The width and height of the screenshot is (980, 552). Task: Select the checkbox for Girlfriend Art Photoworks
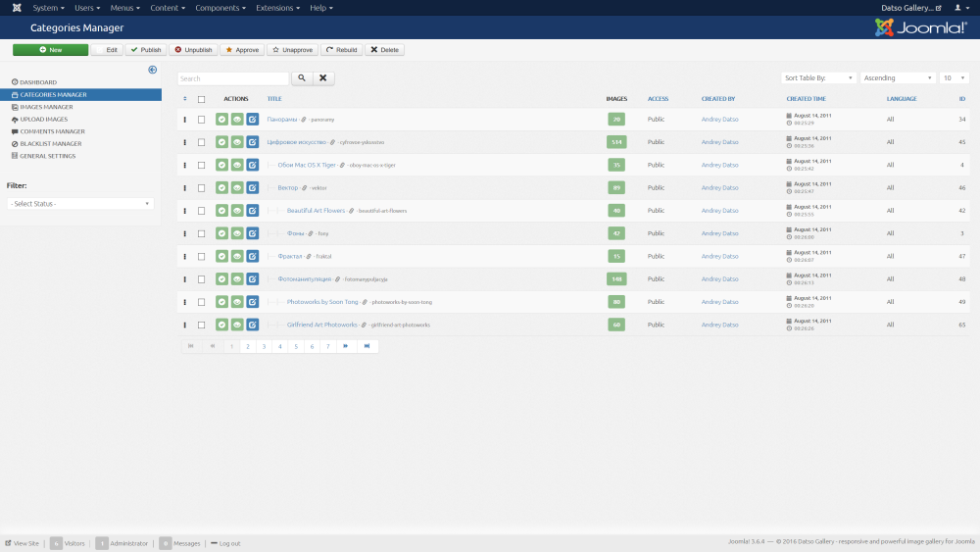coord(202,325)
